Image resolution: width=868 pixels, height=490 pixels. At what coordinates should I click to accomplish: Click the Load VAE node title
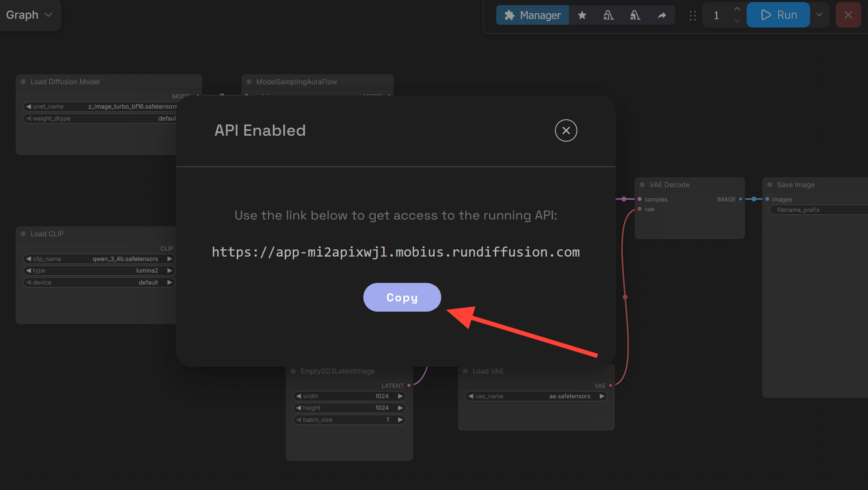tap(488, 371)
